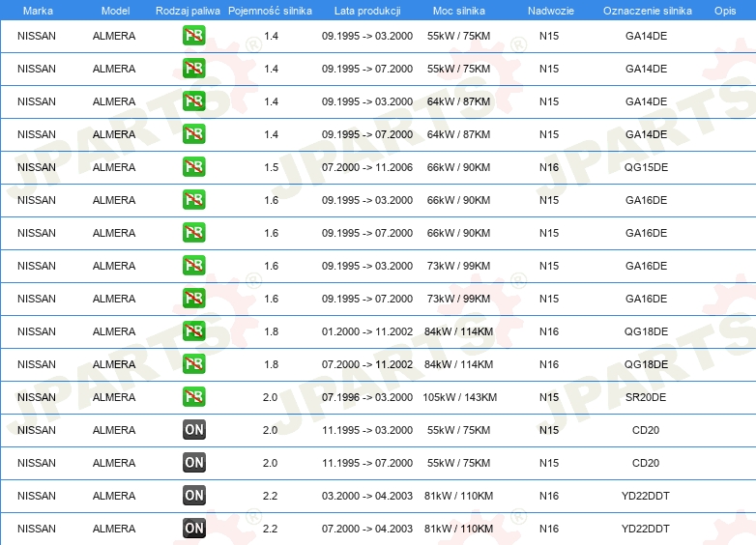The height and width of the screenshot is (545, 756).
Task: Click the Lata produkcji column header
Action: 366,11
